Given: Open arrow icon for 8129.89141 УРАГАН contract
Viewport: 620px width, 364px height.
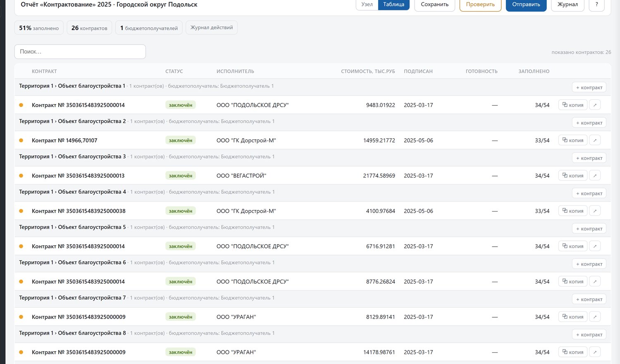Looking at the screenshot, I should (595, 317).
